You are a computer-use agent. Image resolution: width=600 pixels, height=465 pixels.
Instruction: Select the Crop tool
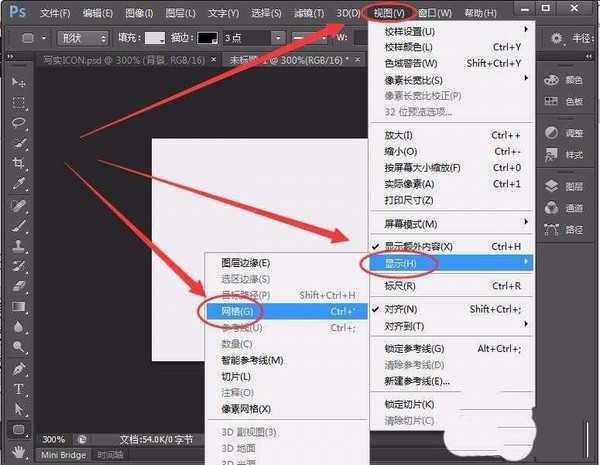[19, 163]
